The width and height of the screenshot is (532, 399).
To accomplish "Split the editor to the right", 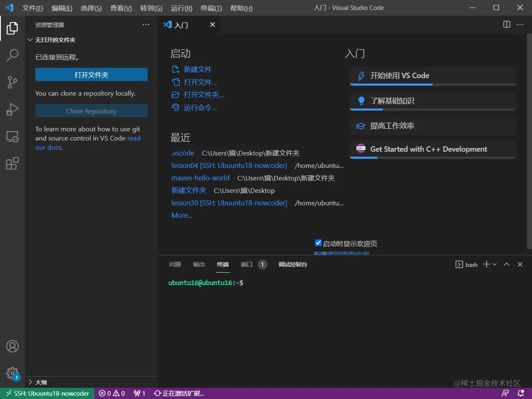I will tap(507, 25).
